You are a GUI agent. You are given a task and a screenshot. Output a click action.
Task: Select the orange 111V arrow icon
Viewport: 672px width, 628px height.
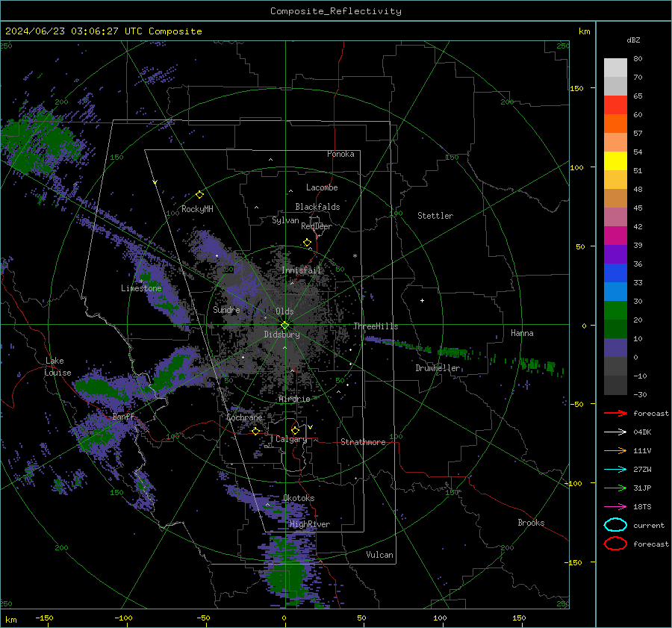click(x=615, y=450)
